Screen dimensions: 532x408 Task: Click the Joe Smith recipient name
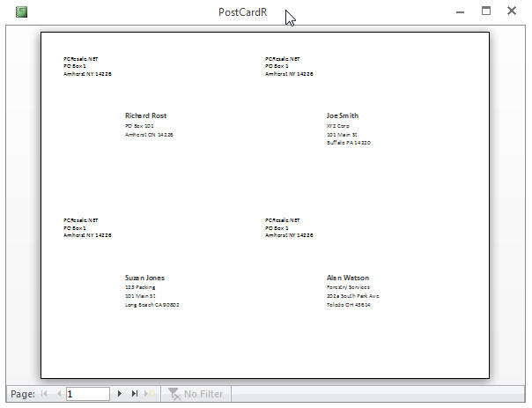pos(342,115)
